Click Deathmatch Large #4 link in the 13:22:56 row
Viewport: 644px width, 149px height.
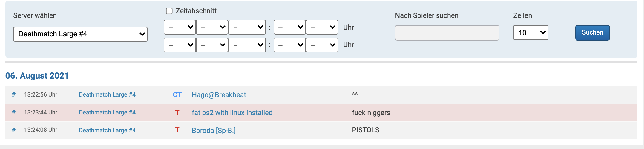coord(107,95)
